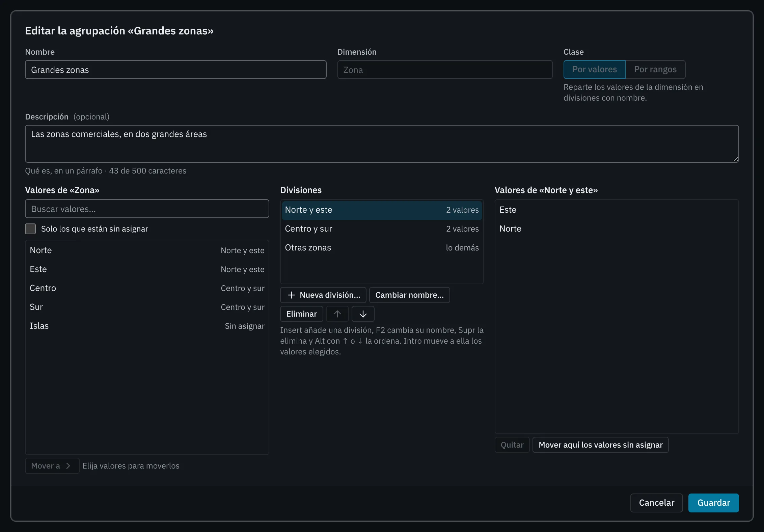This screenshot has width=764, height=532.
Task: Select 'Norte' in the Zona values list
Action: tap(147, 250)
